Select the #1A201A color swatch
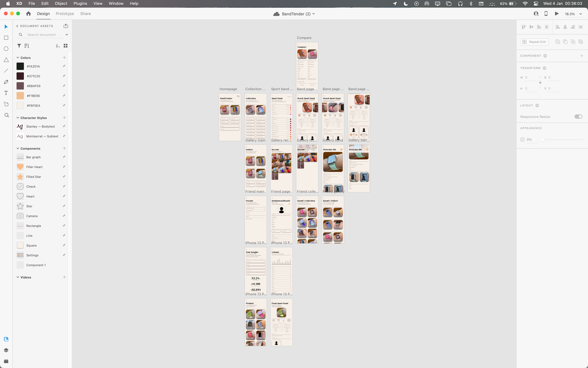The width and height of the screenshot is (588, 368). 20,66
